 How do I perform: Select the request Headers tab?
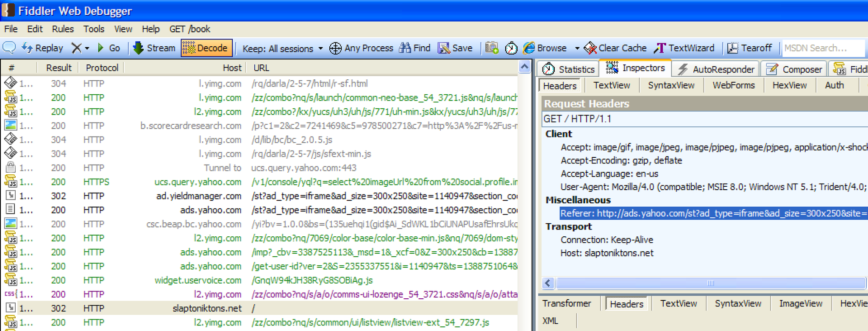(560, 86)
